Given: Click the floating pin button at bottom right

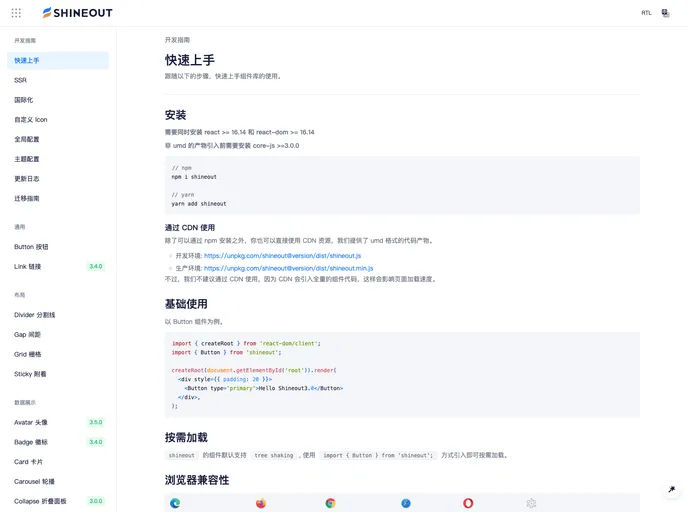Looking at the screenshot, I should coord(671,489).
